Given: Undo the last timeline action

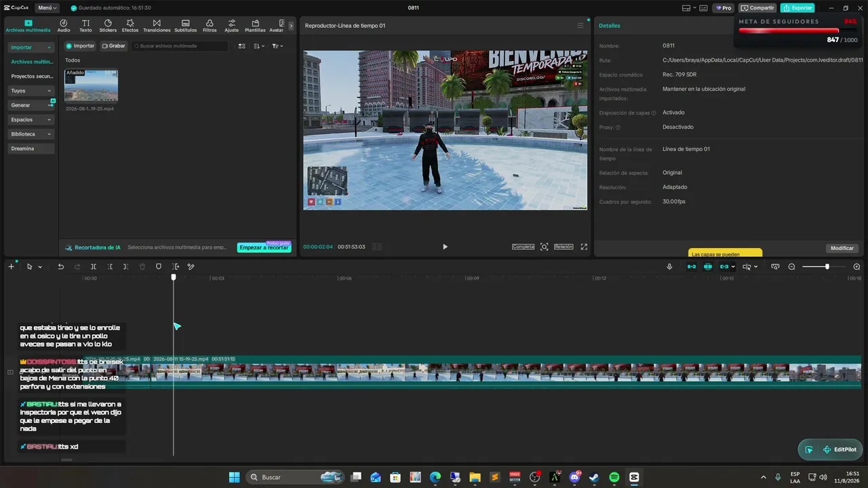Looking at the screenshot, I should point(60,266).
